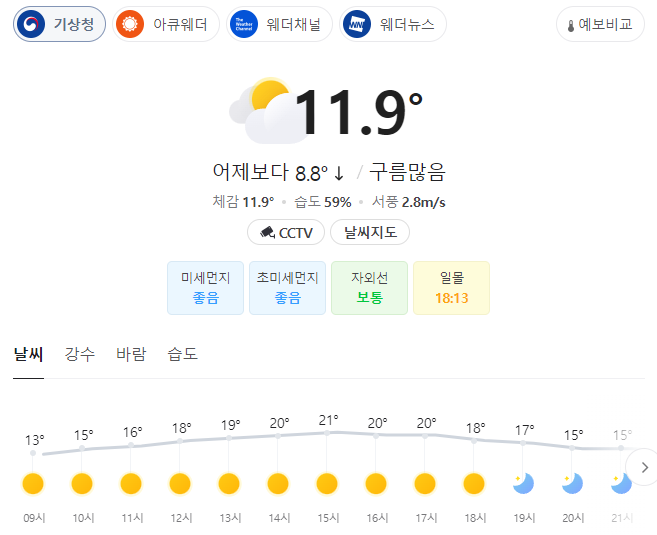657x535 pixels.
Task: Click the 웨더채널 blue logo icon
Action: 244,24
